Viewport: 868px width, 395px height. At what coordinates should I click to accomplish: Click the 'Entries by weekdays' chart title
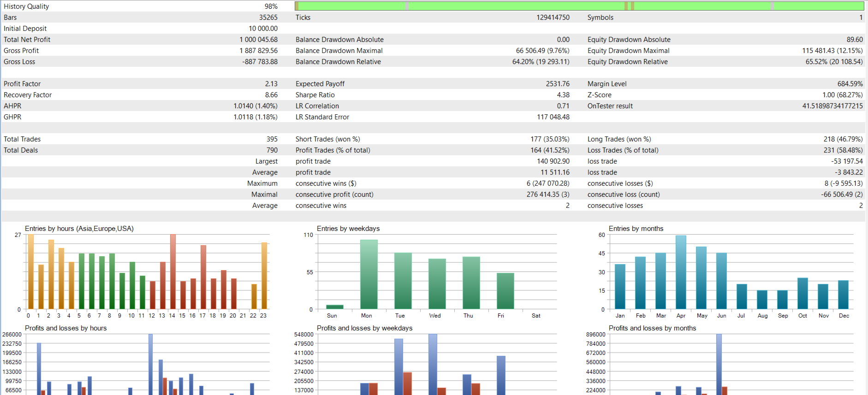pyautogui.click(x=348, y=229)
